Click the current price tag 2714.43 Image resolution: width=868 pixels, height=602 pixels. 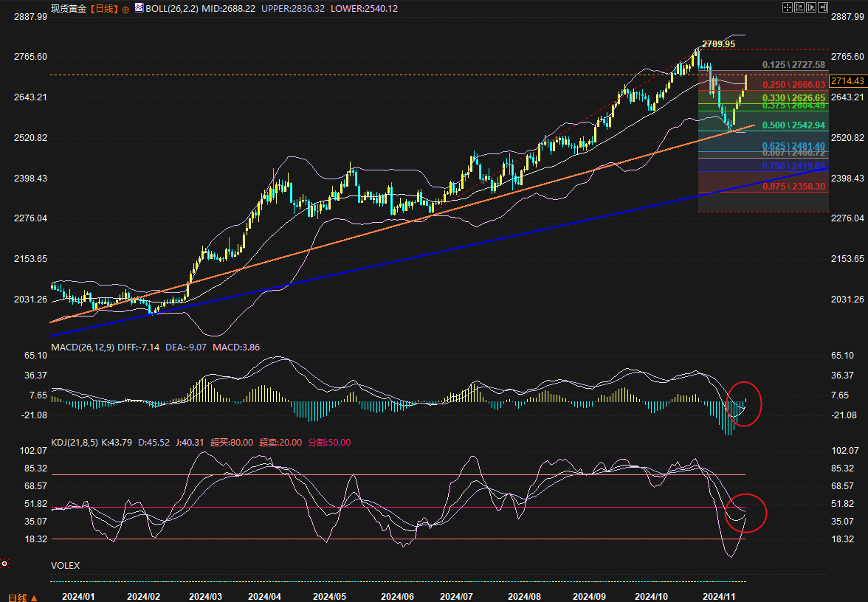(847, 81)
